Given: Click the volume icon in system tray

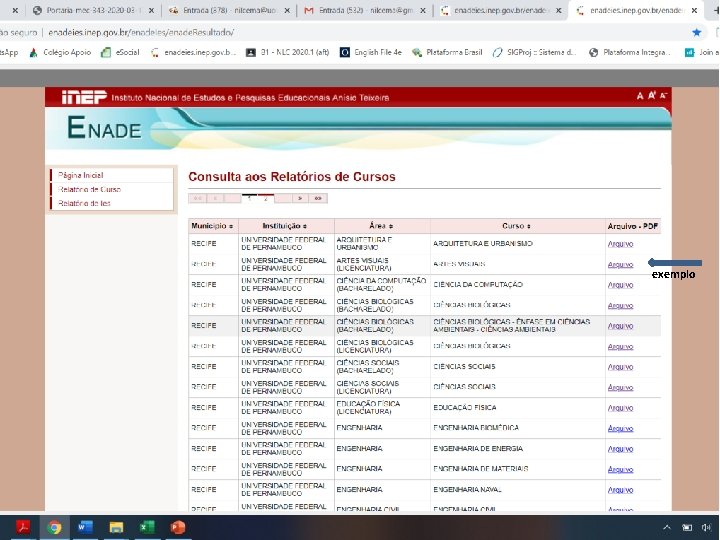Looking at the screenshot, I should pyautogui.click(x=706, y=527).
